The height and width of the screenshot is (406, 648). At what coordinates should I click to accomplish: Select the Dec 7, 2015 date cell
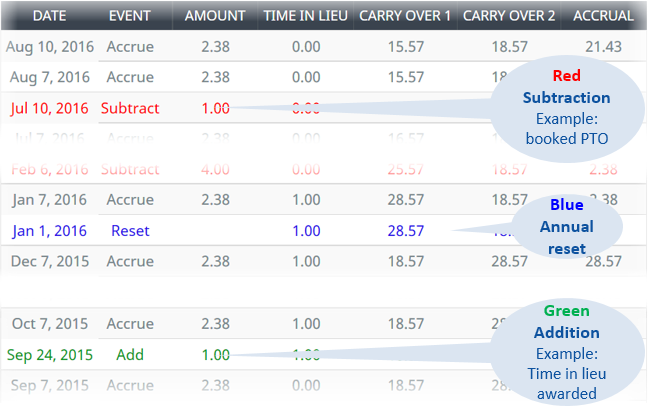point(49,261)
